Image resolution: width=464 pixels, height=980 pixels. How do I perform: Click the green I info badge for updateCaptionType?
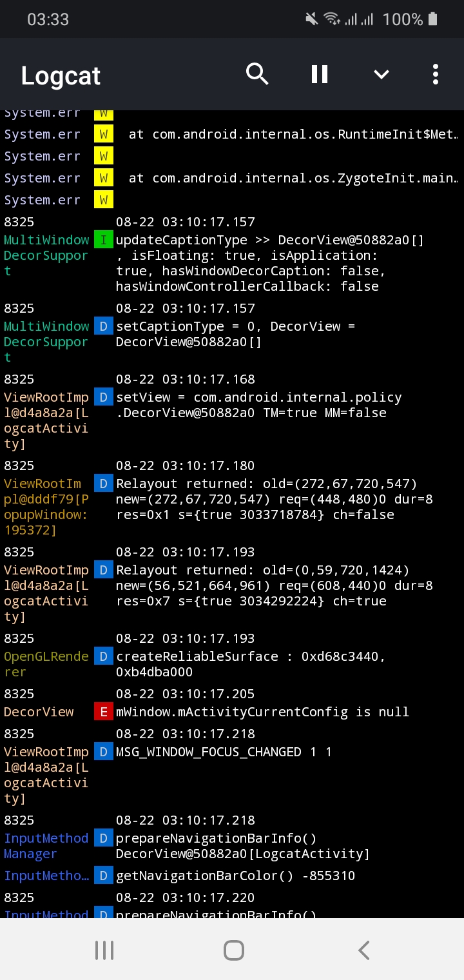point(103,239)
